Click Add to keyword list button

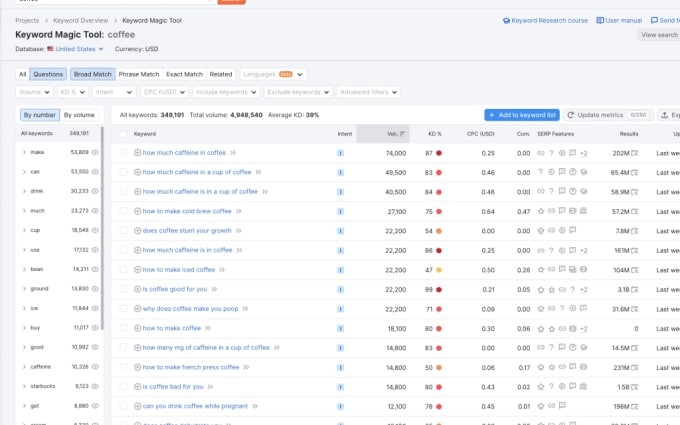tap(522, 115)
